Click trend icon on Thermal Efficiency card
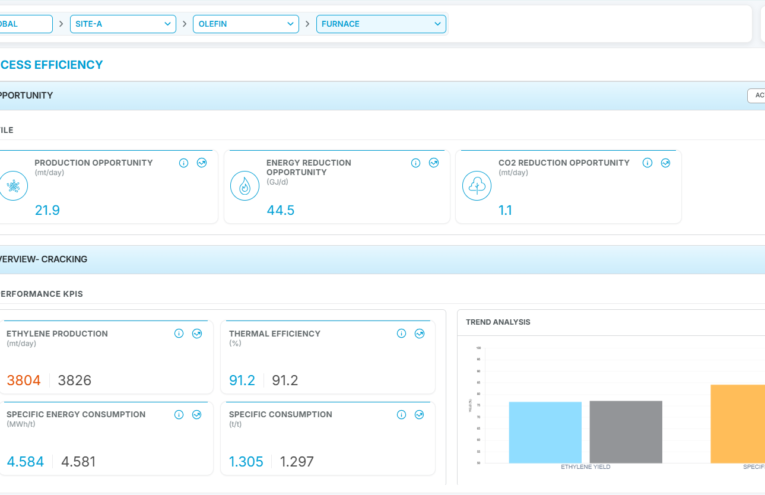765x495 pixels. pyautogui.click(x=420, y=334)
